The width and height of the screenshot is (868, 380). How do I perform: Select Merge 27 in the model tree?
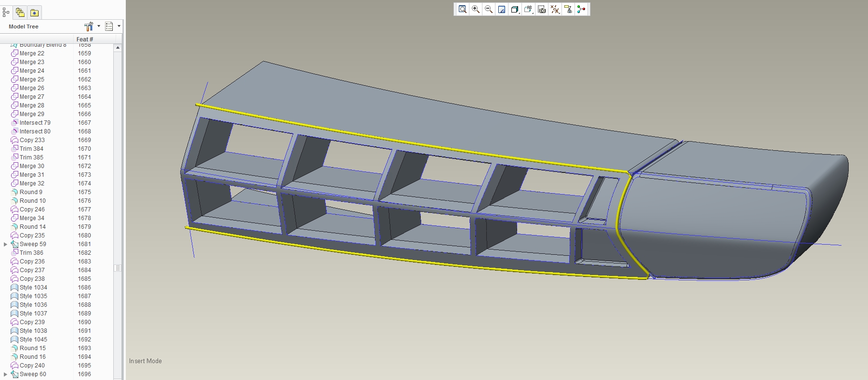(x=32, y=97)
